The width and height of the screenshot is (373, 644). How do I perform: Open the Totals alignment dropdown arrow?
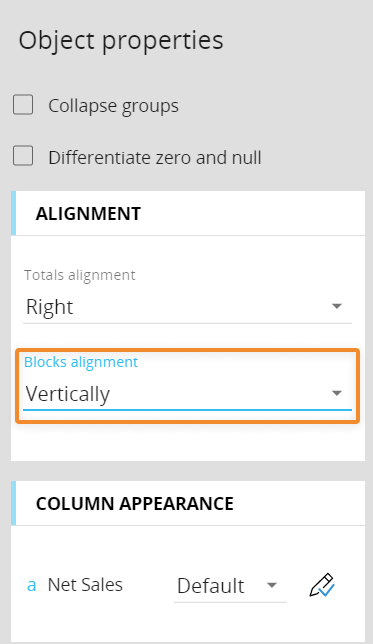coord(337,306)
